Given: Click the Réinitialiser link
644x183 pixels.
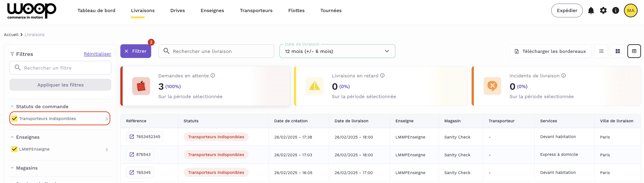Looking at the screenshot, I should point(97,54).
